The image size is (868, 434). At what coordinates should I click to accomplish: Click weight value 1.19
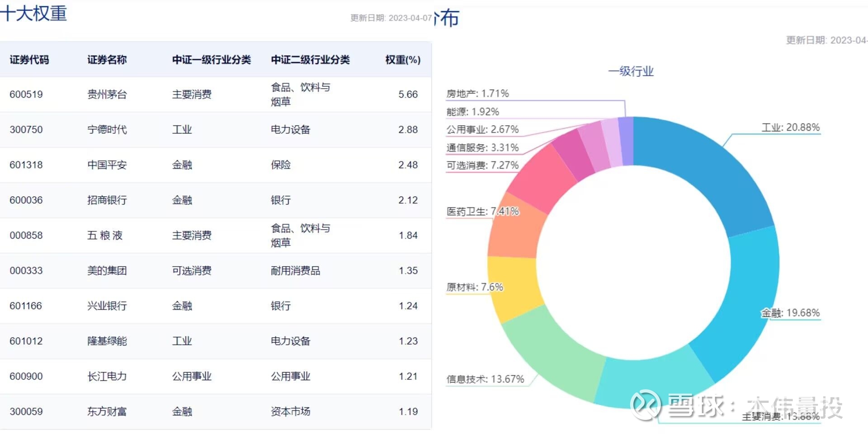(408, 412)
